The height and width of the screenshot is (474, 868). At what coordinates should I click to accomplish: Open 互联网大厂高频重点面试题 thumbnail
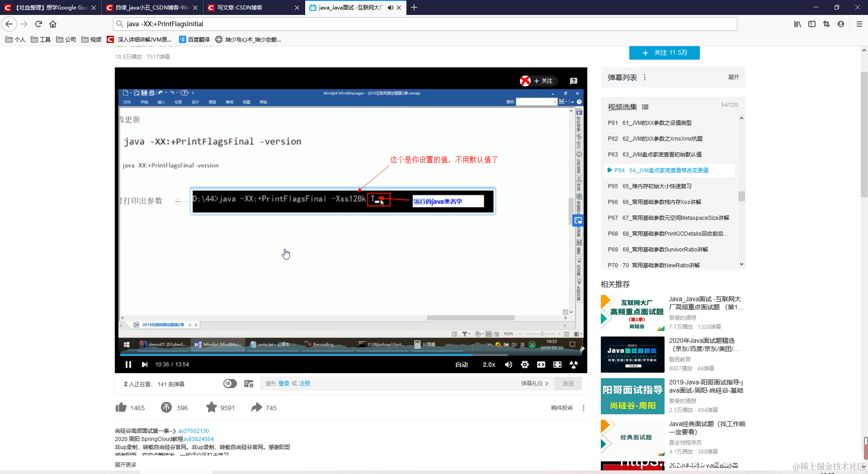(x=632, y=313)
